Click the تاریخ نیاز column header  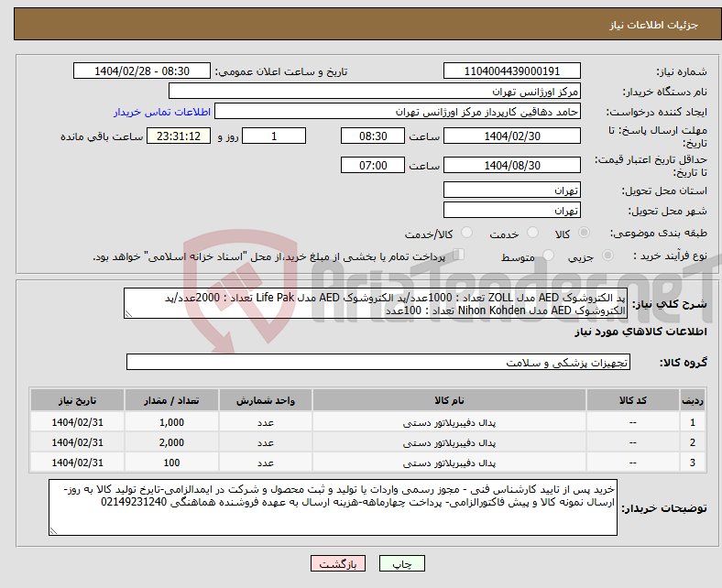pos(77,400)
